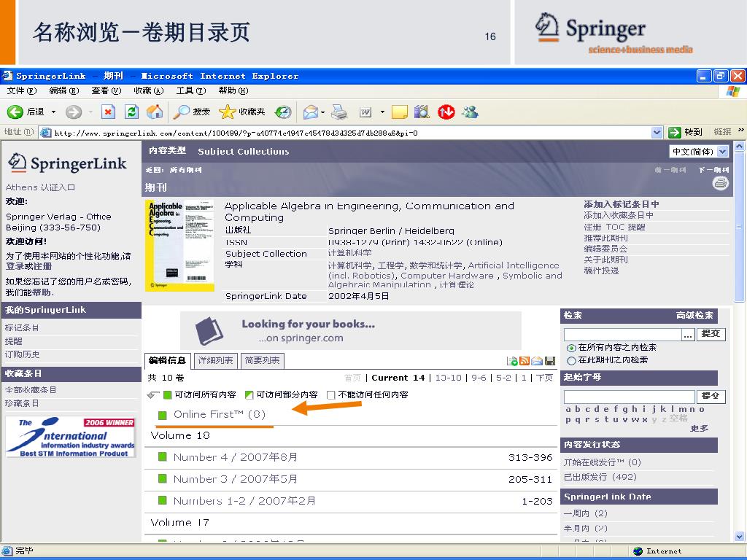Click the page icon in the address bar
This screenshot has width=747, height=560.
click(x=46, y=133)
